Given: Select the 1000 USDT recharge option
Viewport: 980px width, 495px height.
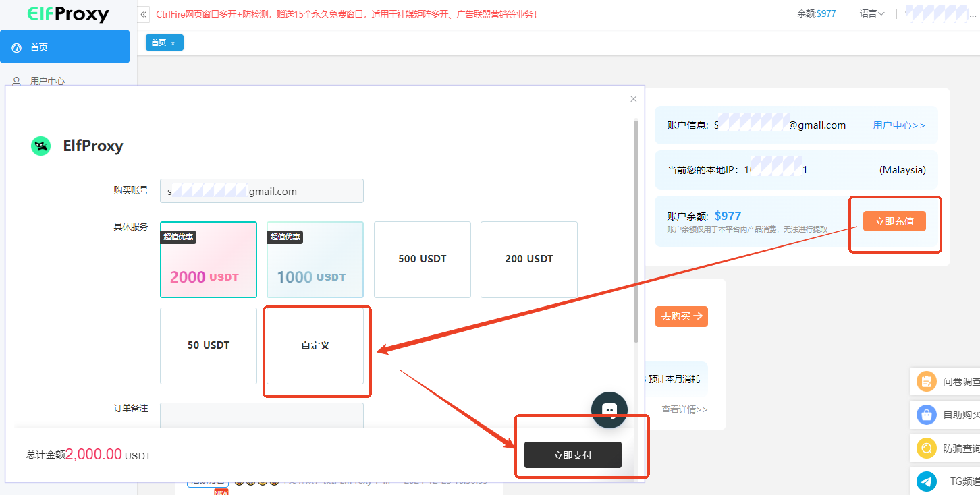Looking at the screenshot, I should pyautogui.click(x=315, y=260).
